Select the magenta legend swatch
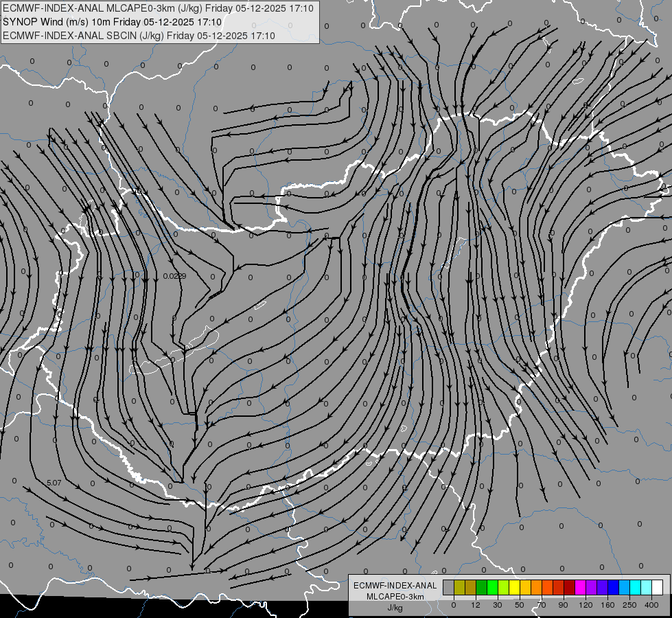Image resolution: width=672 pixels, height=618 pixels. 581,587
